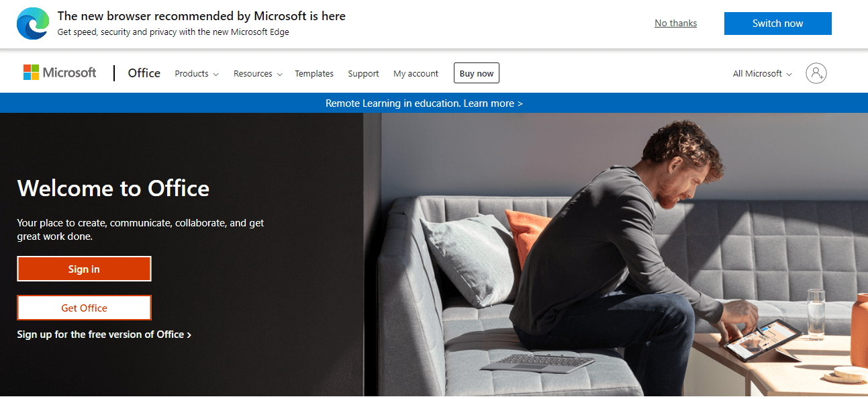Dismiss the Edge banner with No thanks
The width and height of the screenshot is (868, 399).
[675, 24]
